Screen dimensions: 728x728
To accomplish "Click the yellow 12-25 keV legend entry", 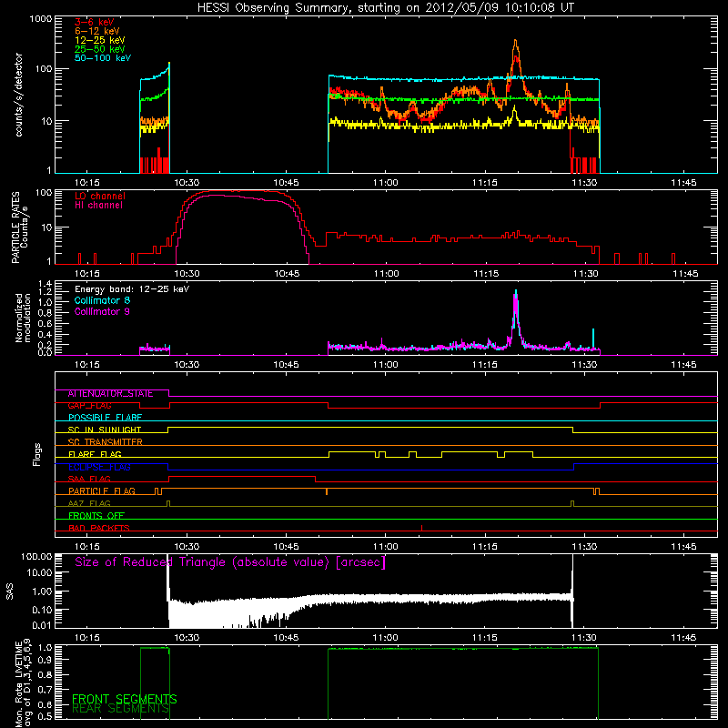I will click(100, 40).
